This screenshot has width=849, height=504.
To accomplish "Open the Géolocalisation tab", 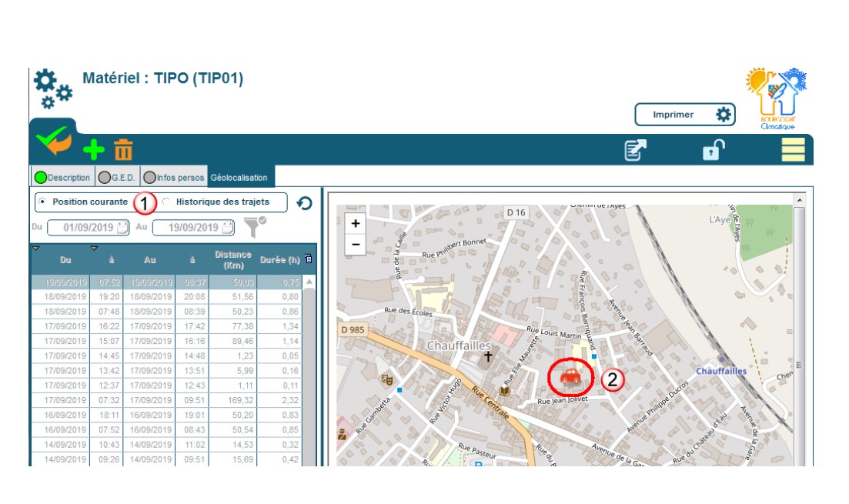I will [x=239, y=177].
